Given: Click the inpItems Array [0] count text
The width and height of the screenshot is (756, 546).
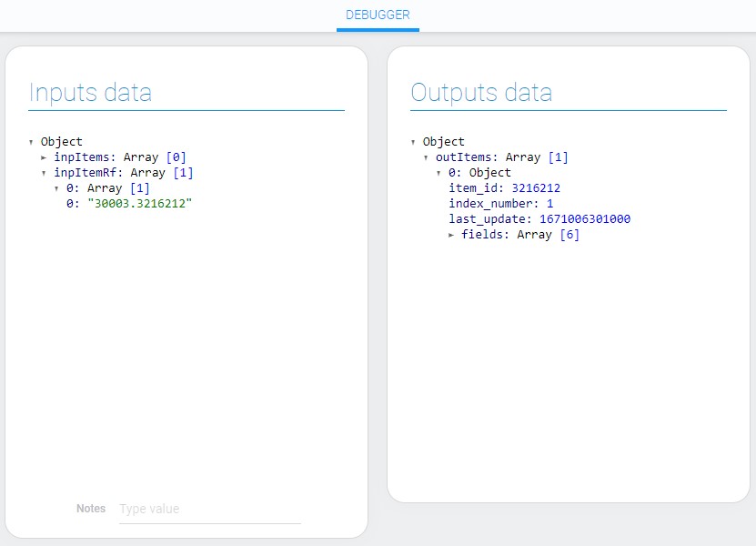Looking at the screenshot, I should (x=176, y=157).
